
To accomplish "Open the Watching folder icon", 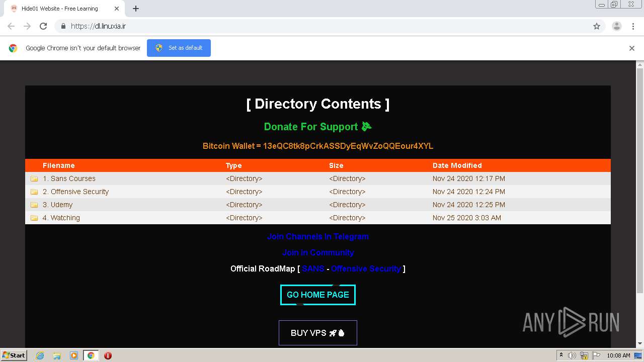I will 34,218.
